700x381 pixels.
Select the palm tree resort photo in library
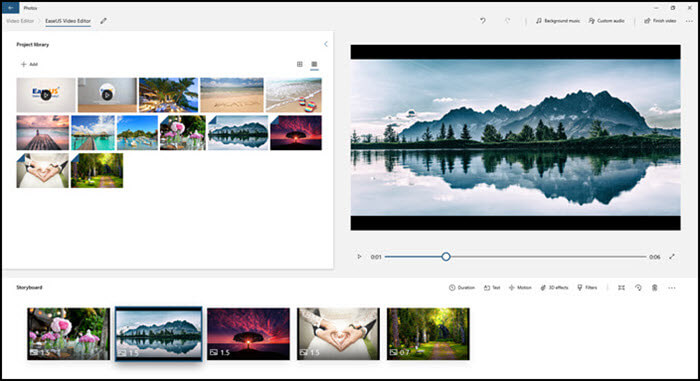[168, 95]
